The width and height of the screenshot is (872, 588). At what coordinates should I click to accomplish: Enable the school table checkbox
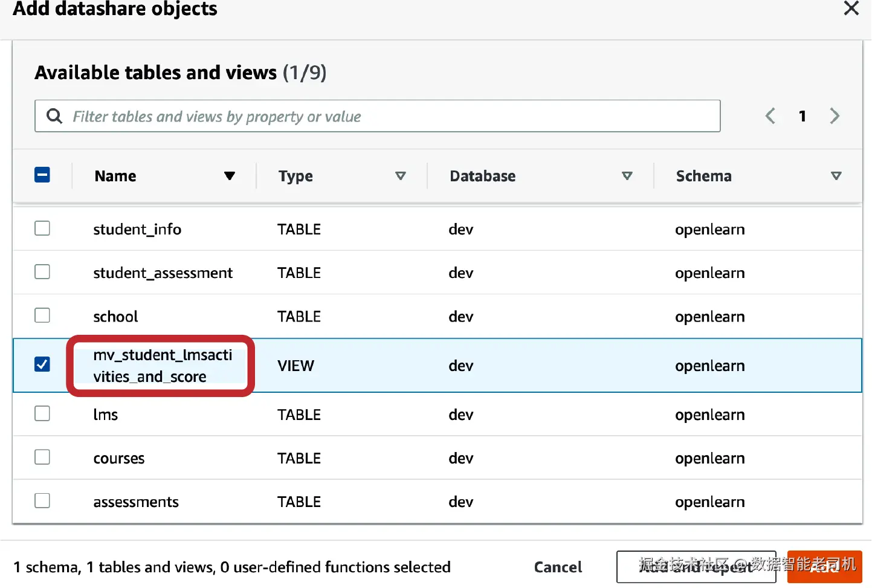42,315
